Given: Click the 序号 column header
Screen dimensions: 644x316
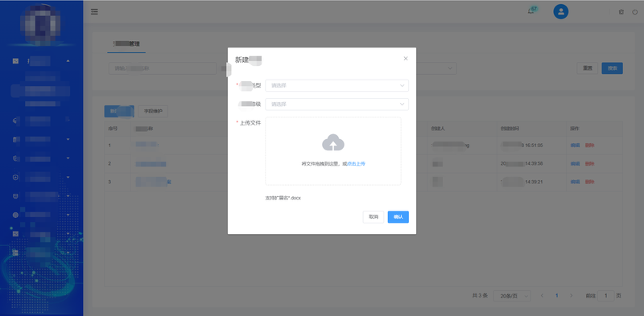Looking at the screenshot, I should (x=113, y=129).
